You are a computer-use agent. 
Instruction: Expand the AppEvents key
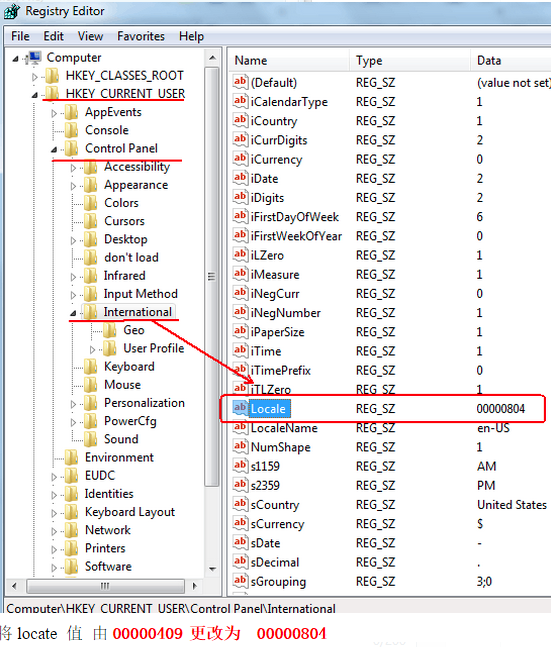[54, 113]
